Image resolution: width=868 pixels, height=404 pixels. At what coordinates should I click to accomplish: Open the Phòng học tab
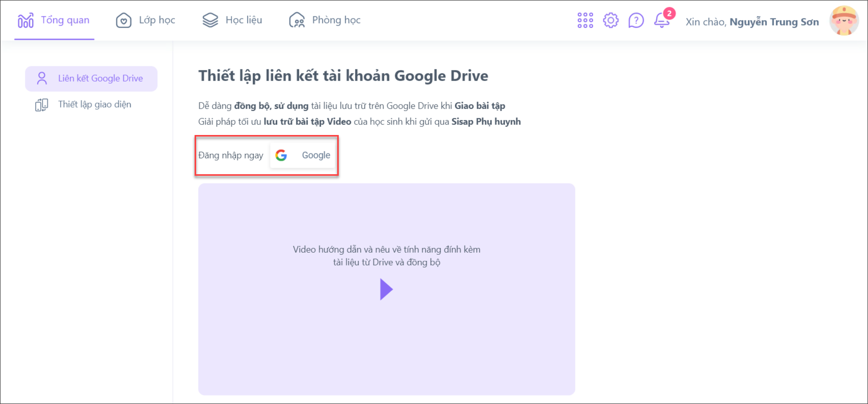coord(336,20)
